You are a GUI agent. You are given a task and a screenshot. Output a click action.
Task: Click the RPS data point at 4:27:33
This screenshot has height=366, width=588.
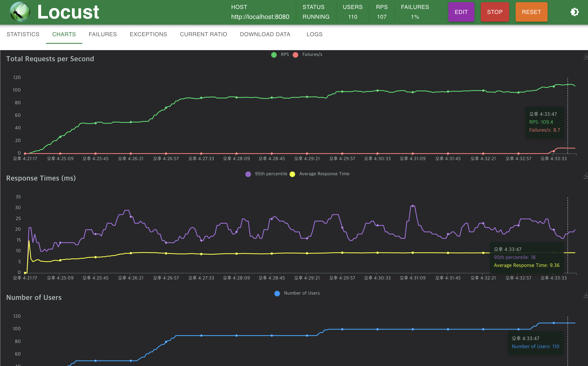201,98
